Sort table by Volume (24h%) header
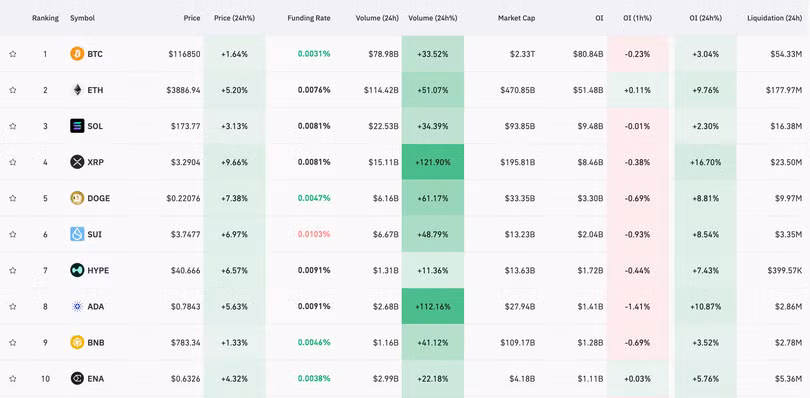Viewport: 810px width, 398px height. [432, 18]
